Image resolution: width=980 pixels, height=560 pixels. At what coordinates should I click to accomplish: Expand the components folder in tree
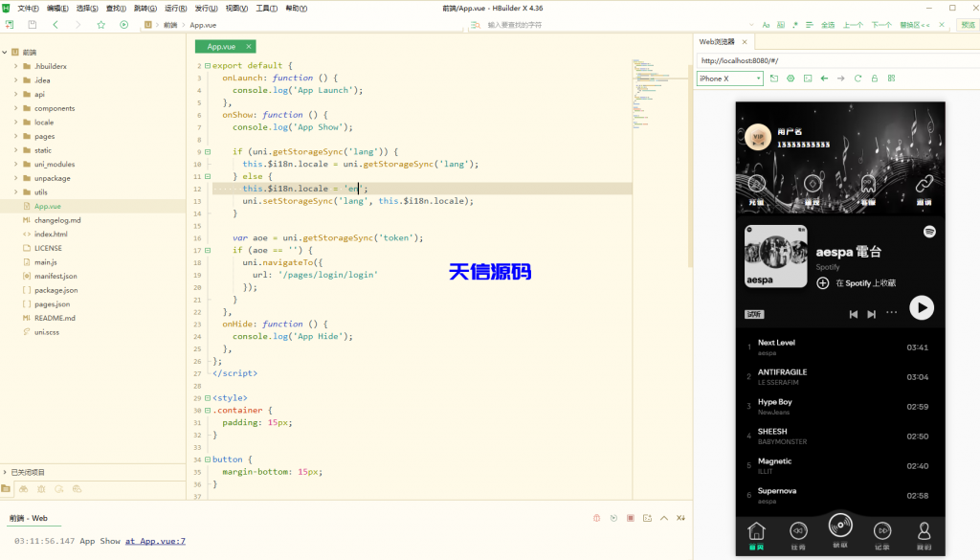coord(16,108)
